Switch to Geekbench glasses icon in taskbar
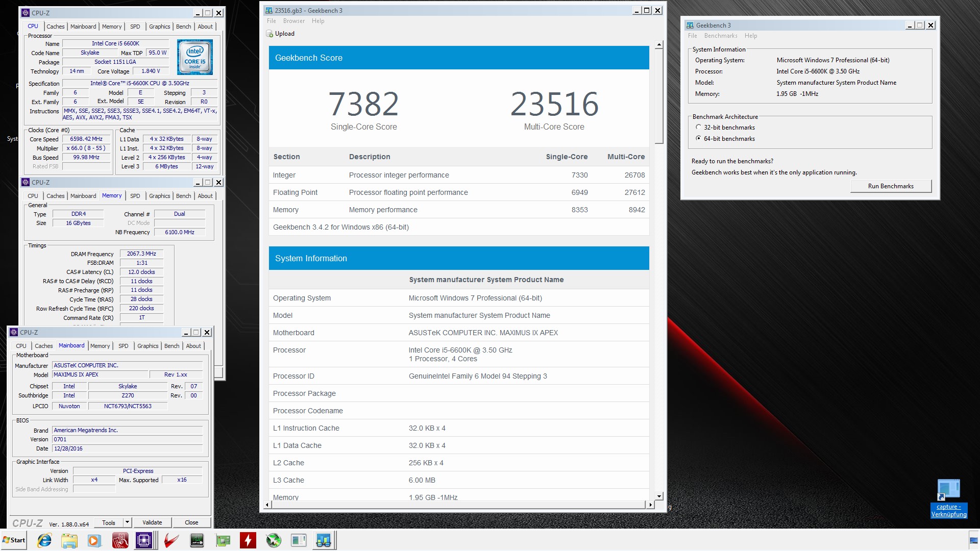The height and width of the screenshot is (551, 980). 324,540
